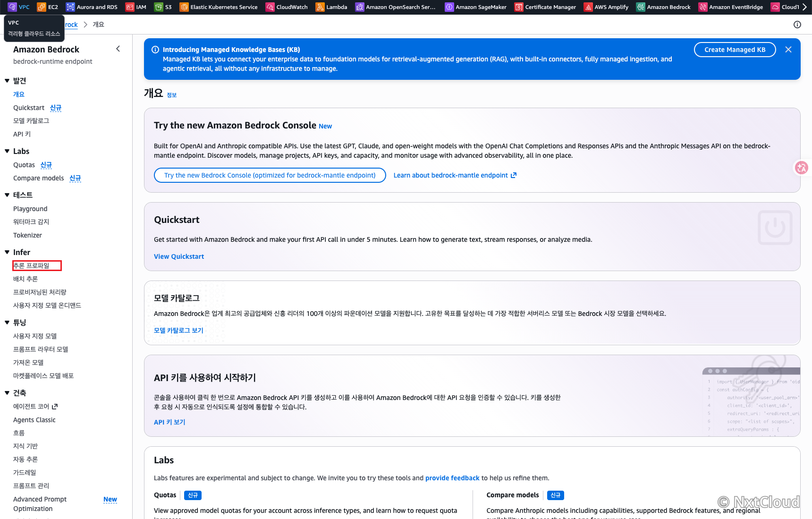The height and width of the screenshot is (519, 812).
Task: Open 가져온 모델 in the navigation
Action: tap(28, 363)
